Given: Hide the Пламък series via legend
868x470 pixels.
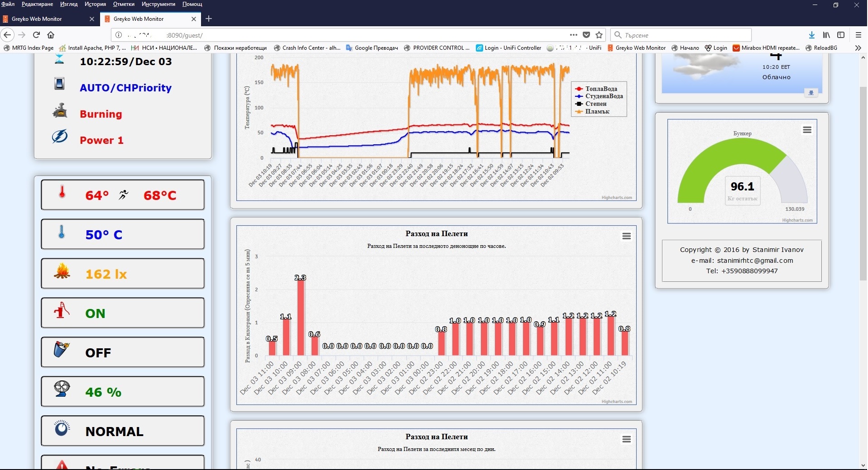Looking at the screenshot, I should 597,112.
